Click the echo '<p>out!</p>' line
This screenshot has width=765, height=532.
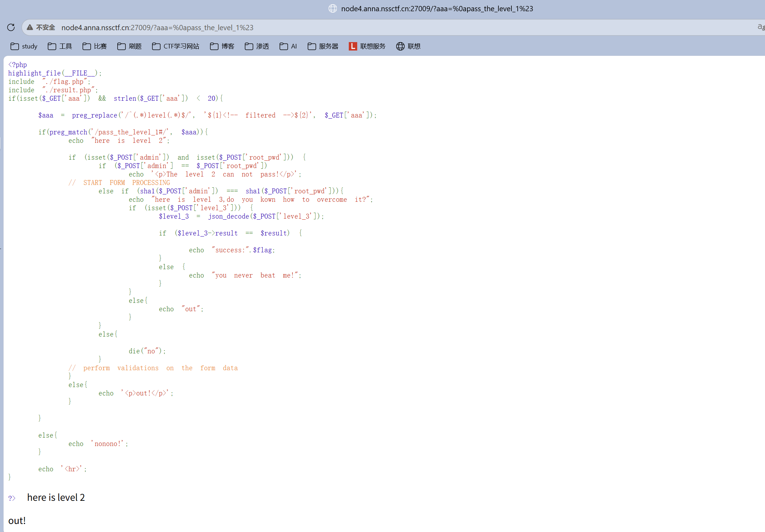[136, 393]
